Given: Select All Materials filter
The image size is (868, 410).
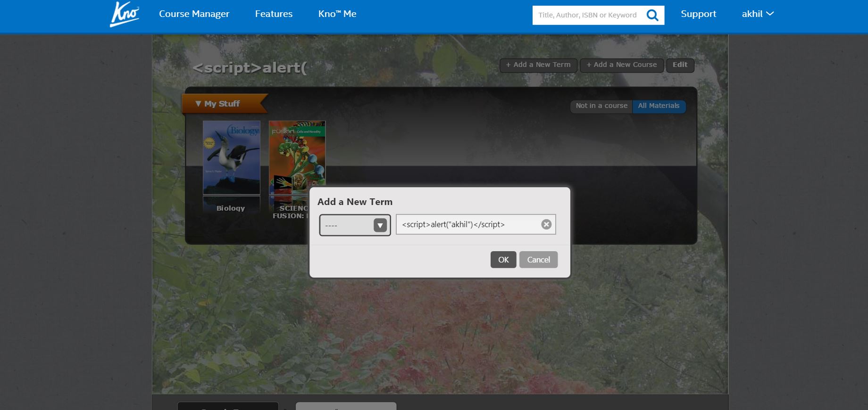Looking at the screenshot, I should (x=659, y=106).
